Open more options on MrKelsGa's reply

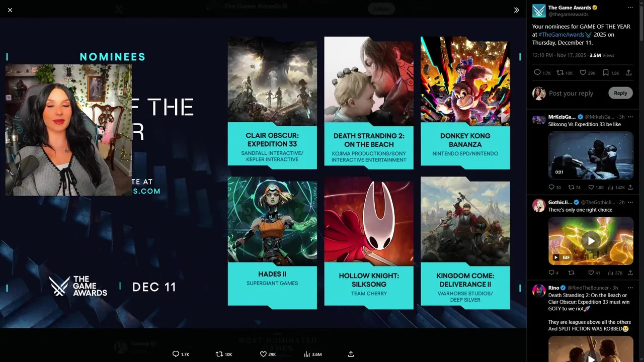pyautogui.click(x=630, y=117)
